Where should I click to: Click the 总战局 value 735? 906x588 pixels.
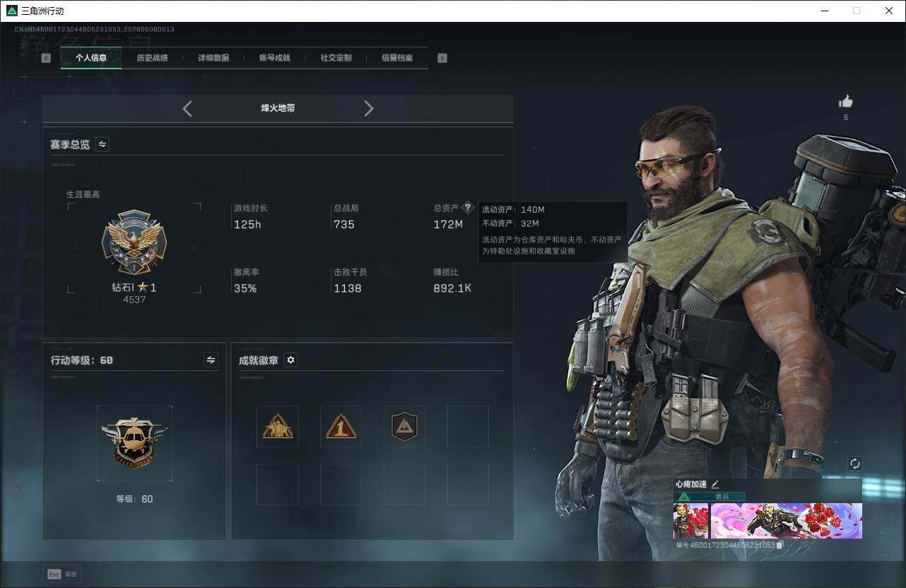344,225
